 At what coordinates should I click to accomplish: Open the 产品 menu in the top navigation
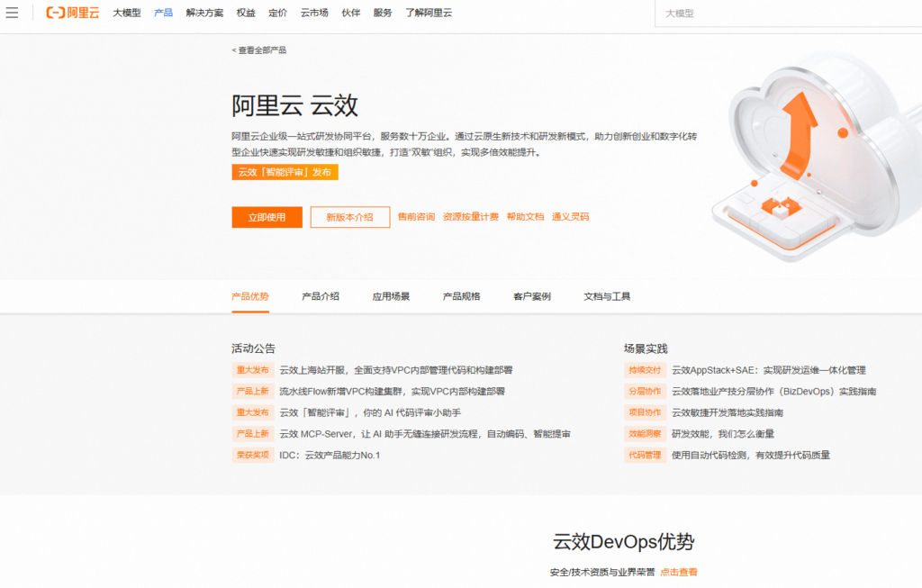[163, 13]
